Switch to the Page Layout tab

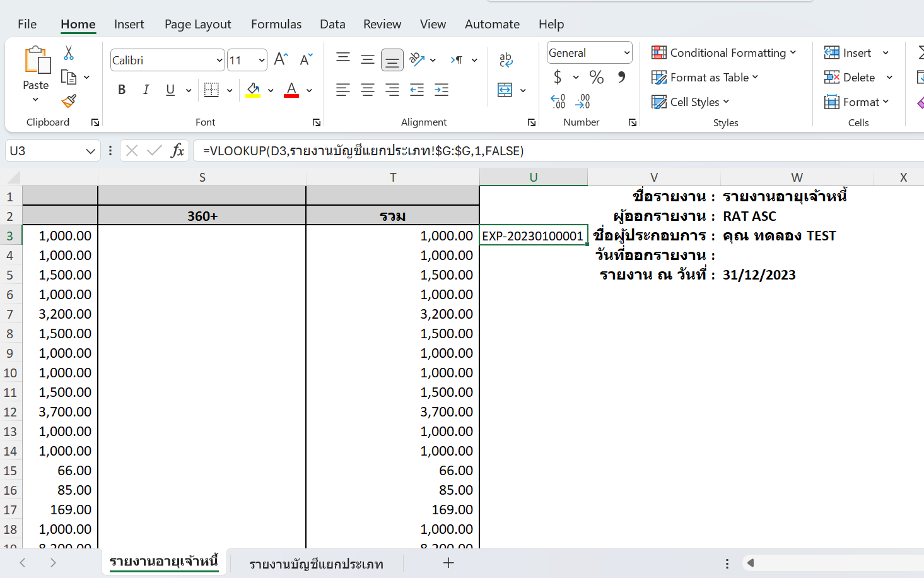[x=197, y=24]
